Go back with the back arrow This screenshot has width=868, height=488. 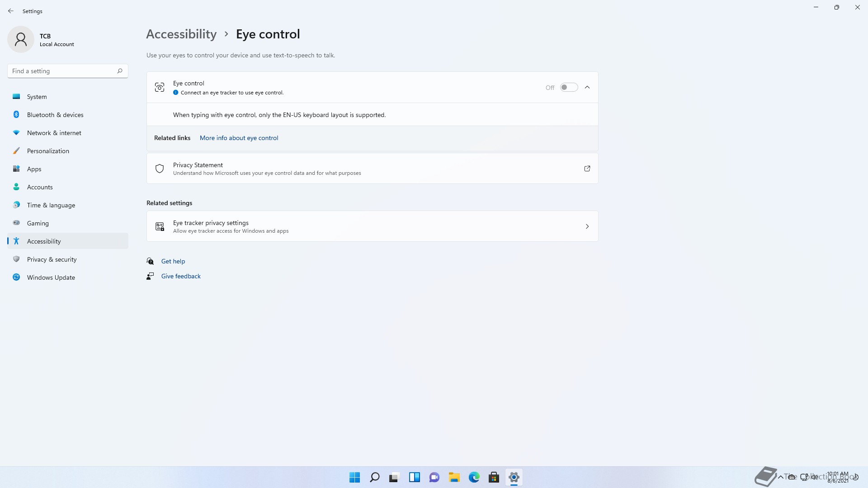(x=11, y=11)
